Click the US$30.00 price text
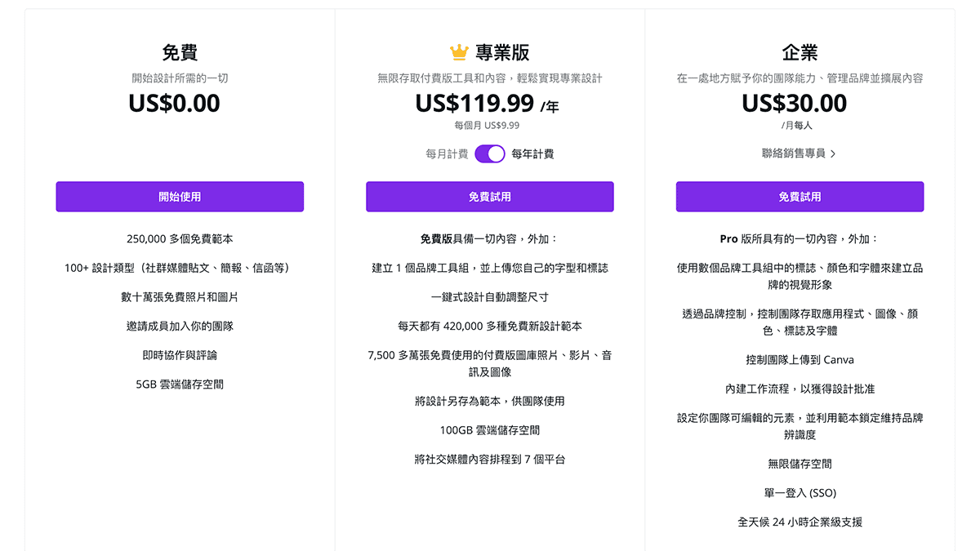Viewport: 980px width, 551px height. click(x=793, y=103)
